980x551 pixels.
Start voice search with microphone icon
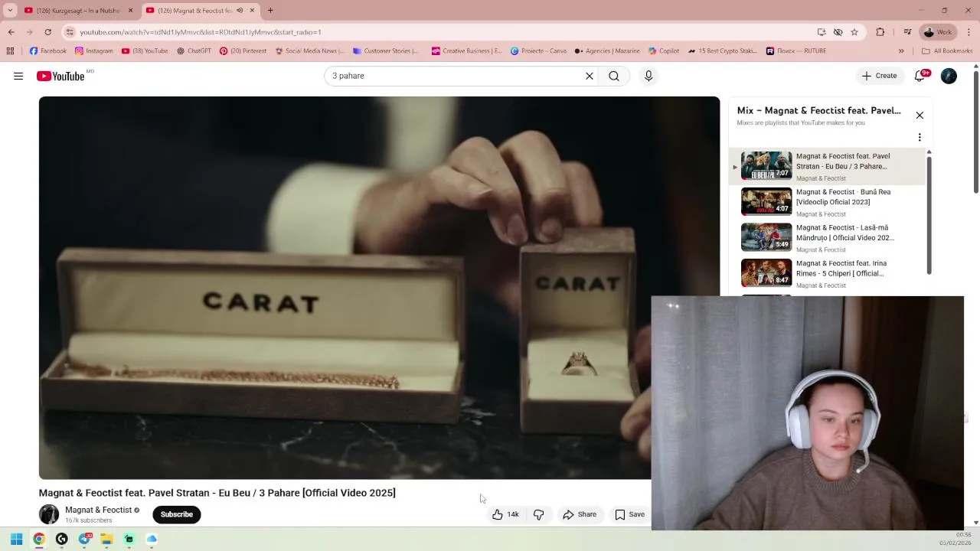tap(648, 76)
